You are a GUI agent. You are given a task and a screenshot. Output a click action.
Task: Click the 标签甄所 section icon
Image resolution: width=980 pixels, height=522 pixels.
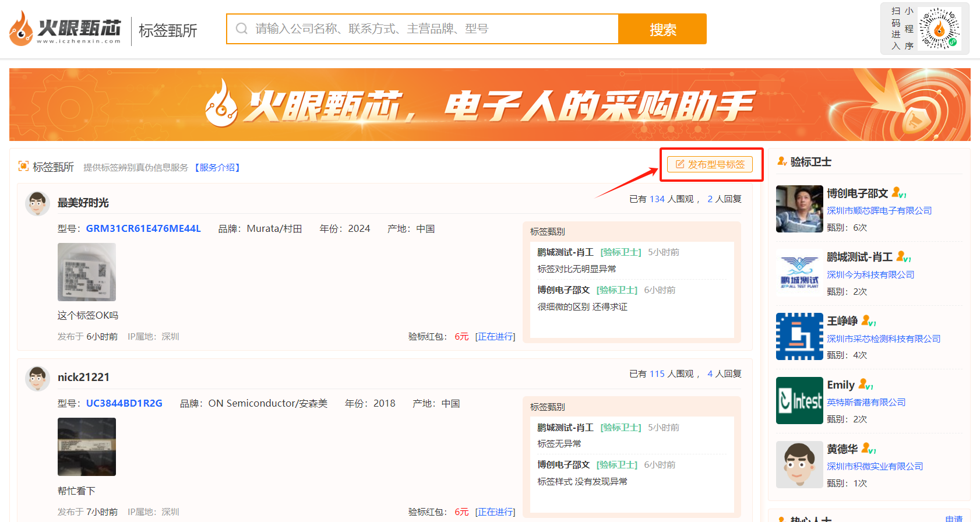(x=24, y=166)
